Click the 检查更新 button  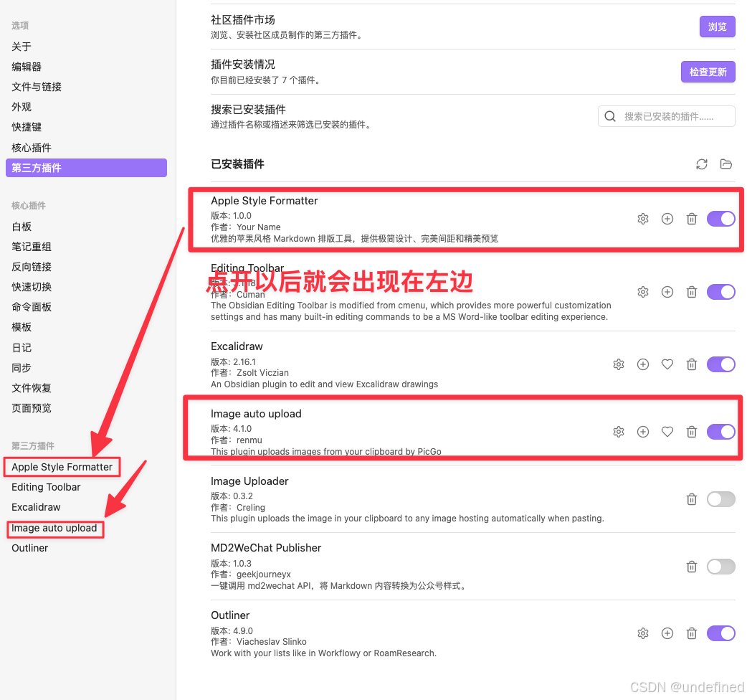(708, 72)
